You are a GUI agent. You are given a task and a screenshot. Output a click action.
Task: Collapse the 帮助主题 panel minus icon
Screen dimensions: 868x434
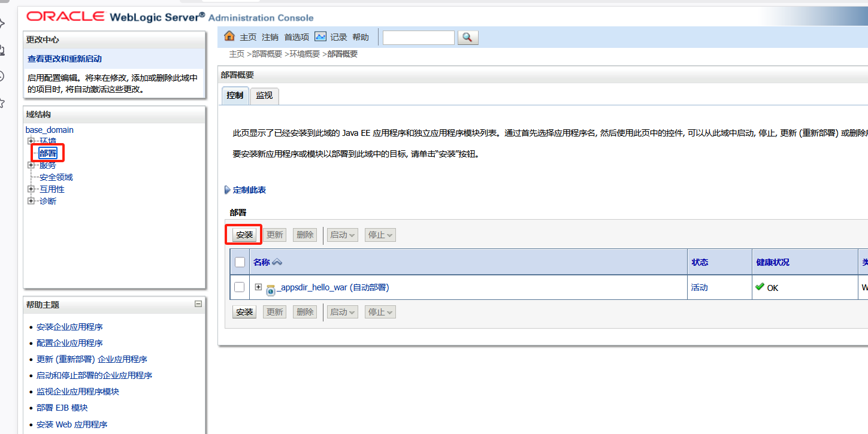(x=198, y=304)
